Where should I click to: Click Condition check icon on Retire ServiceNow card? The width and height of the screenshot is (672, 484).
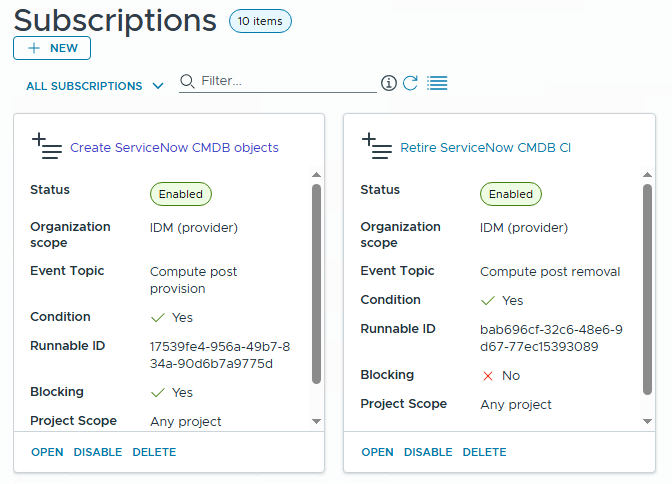(488, 301)
